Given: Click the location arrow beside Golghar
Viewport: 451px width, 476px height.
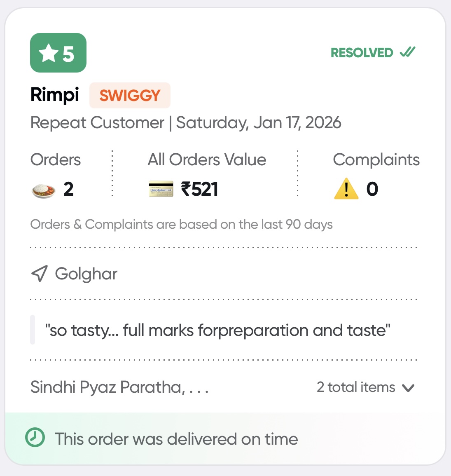Looking at the screenshot, I should tap(39, 273).
